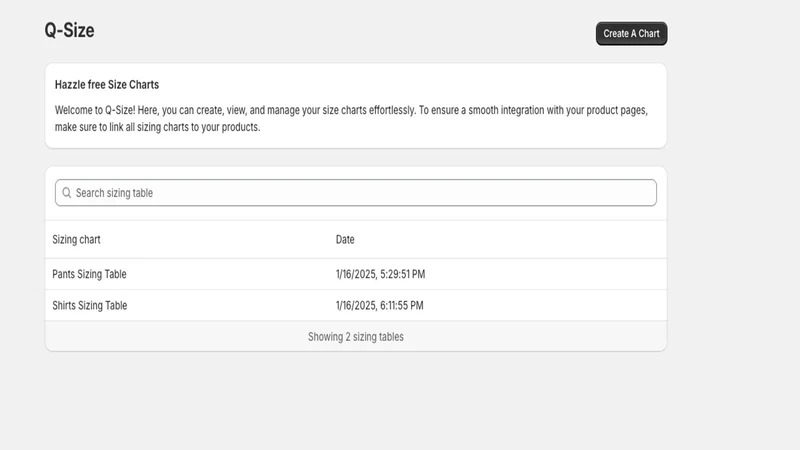Click the Create A Chart button
The image size is (800, 450).
(x=631, y=34)
